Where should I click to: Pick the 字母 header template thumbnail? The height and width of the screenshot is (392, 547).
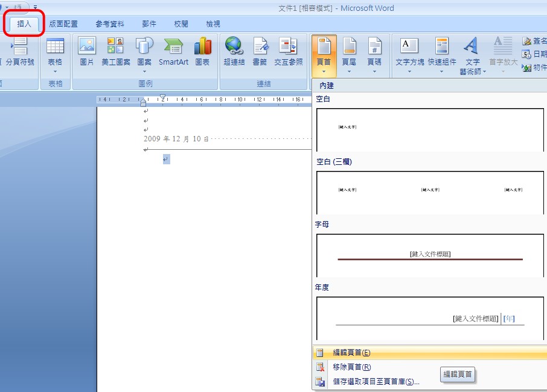tap(430, 255)
